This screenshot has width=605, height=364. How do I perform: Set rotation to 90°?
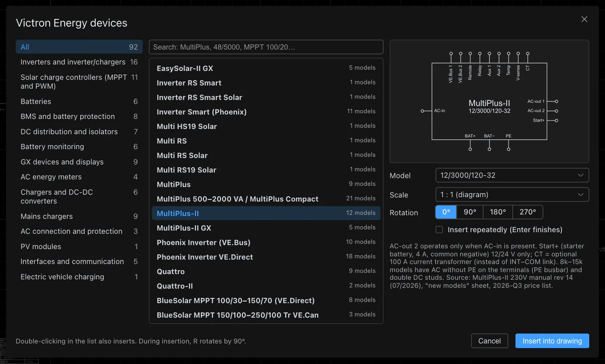pyautogui.click(x=470, y=212)
